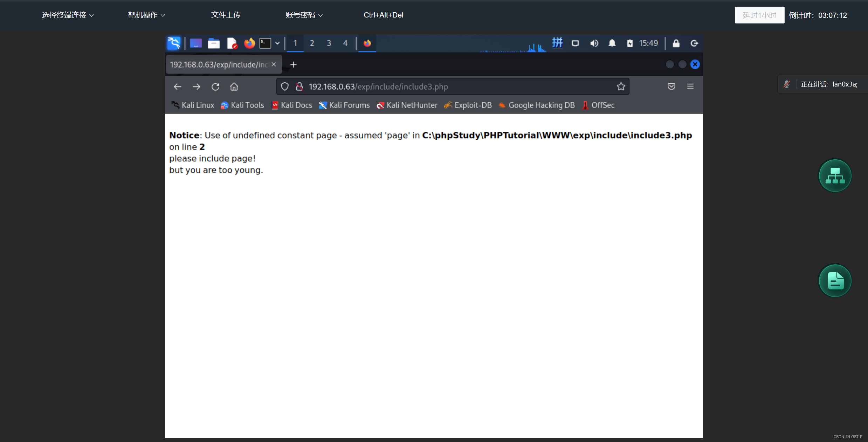Open the notifications bell icon
868x442 pixels.
(x=612, y=43)
